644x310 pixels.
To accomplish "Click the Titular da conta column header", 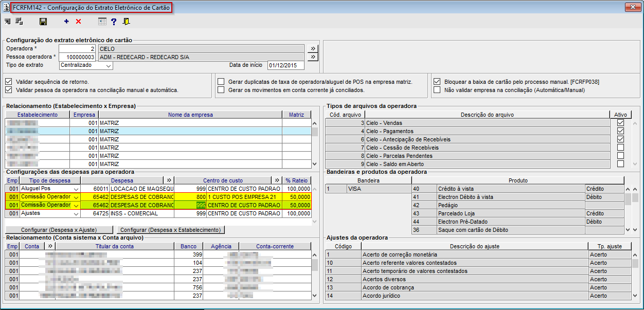I will tap(115, 246).
